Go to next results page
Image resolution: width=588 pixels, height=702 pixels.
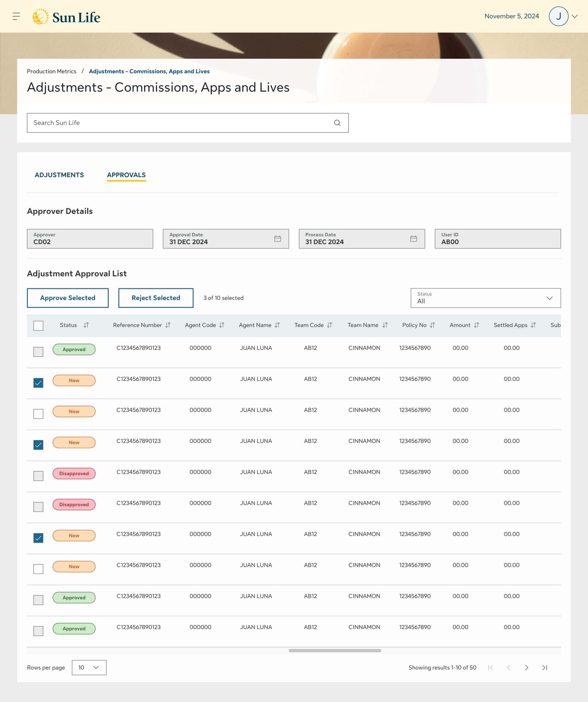pyautogui.click(x=526, y=668)
